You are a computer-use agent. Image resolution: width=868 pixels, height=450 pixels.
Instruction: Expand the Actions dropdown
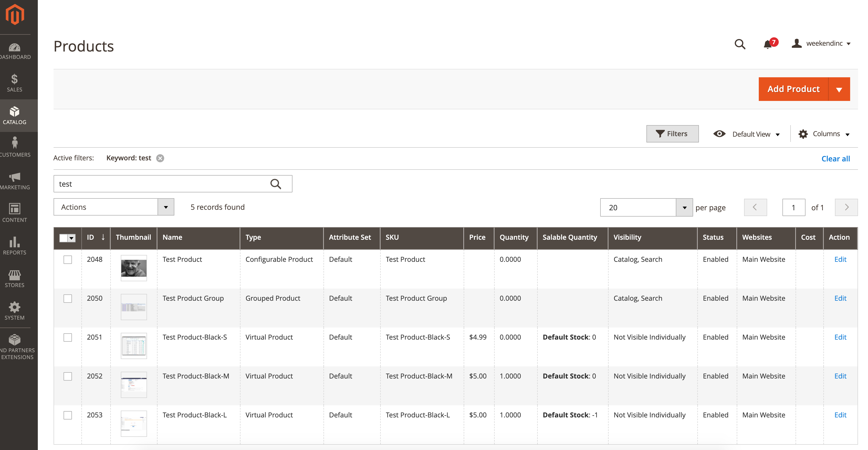click(x=165, y=207)
